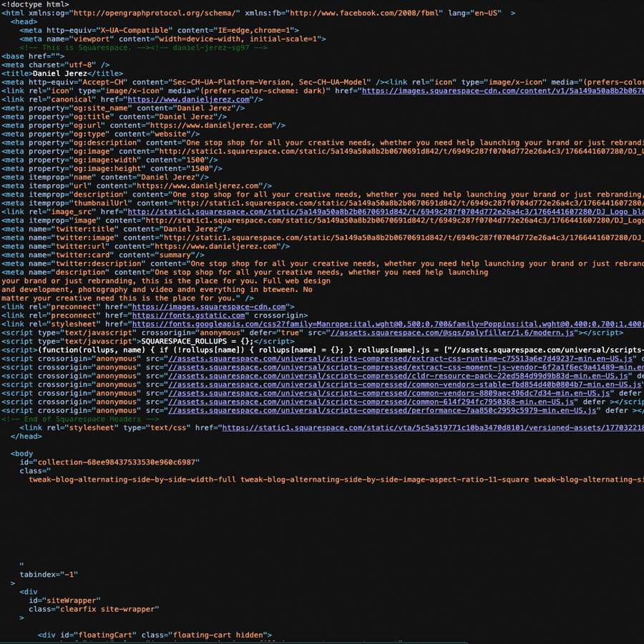644x644 pixels.
Task: Open the common-614f294fc7950368 script link
Action: (x=371, y=401)
